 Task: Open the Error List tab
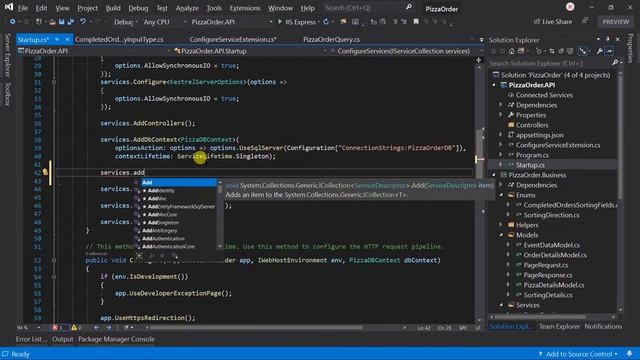tap(31, 339)
